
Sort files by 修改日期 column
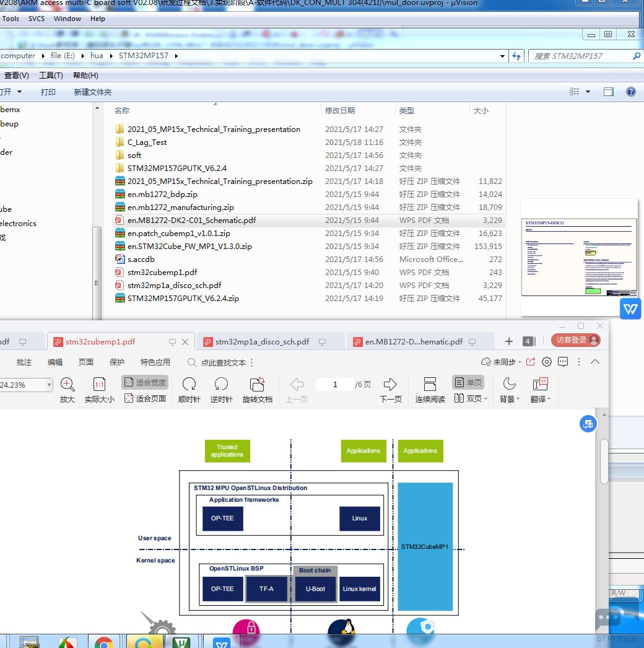click(x=358, y=110)
